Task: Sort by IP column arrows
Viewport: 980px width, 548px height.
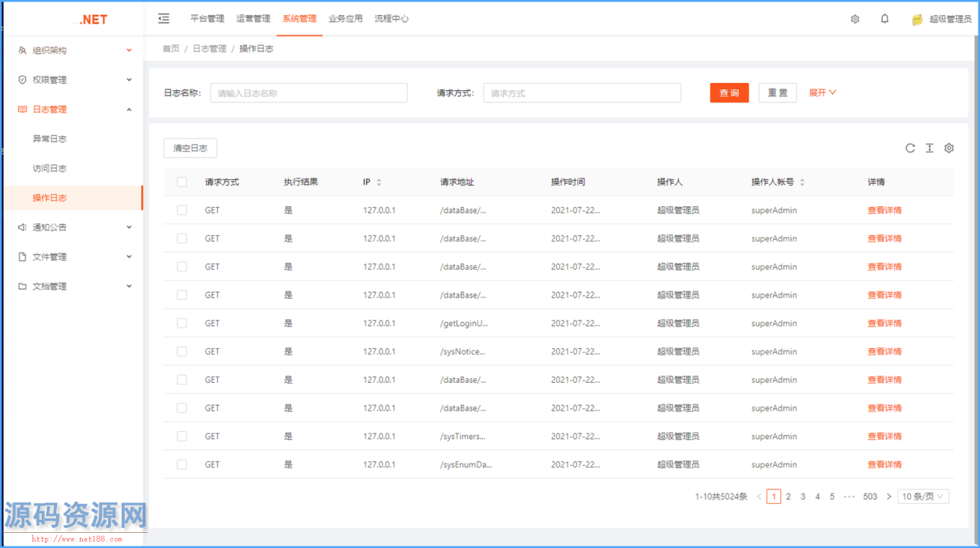Action: click(379, 182)
